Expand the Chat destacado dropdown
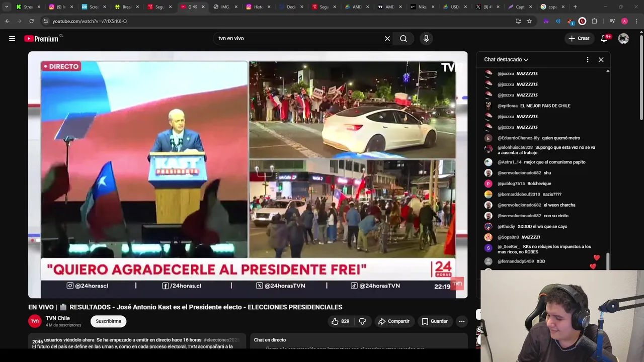 click(506, 59)
